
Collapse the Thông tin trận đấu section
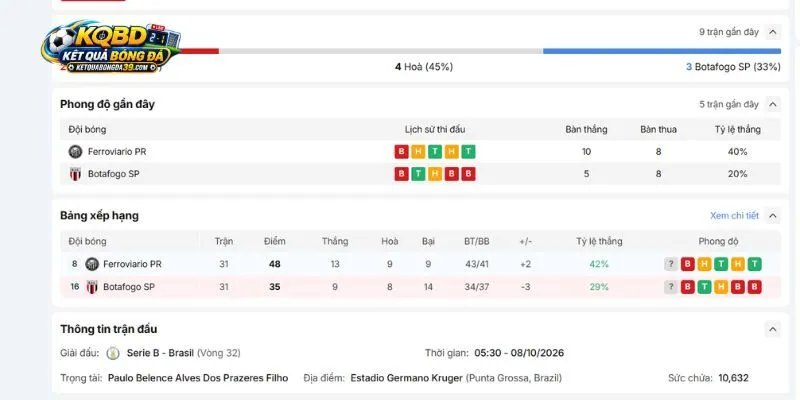pos(772,329)
